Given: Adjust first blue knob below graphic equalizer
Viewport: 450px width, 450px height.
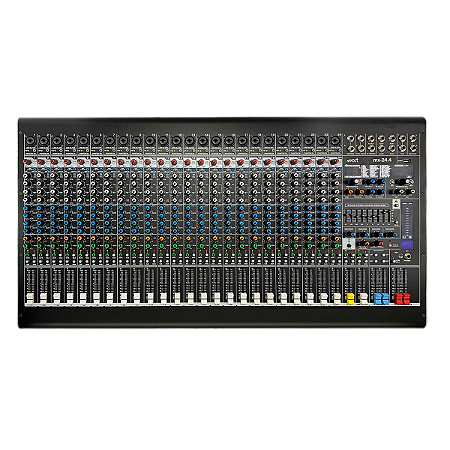Looking at the screenshot, I should tap(351, 235).
